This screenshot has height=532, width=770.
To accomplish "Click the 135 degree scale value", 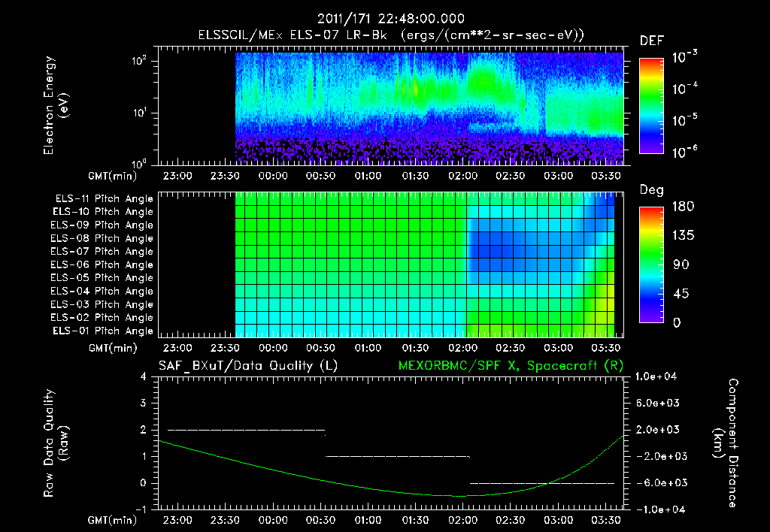I will [x=683, y=236].
